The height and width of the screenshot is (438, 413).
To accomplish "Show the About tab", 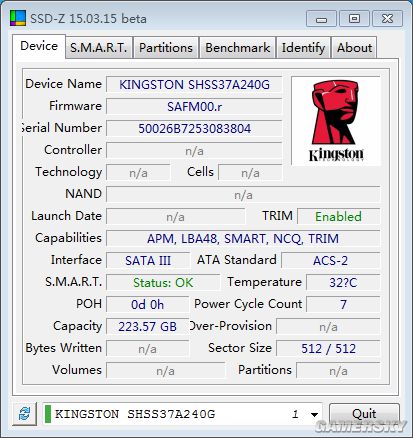I will click(x=354, y=48).
